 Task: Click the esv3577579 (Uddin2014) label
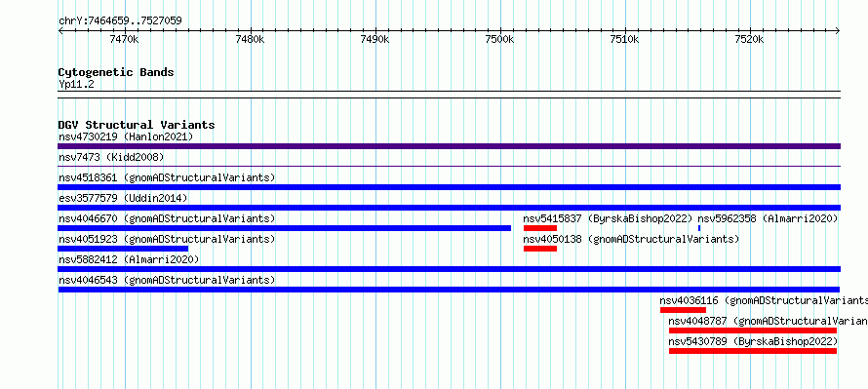pyautogui.click(x=123, y=198)
